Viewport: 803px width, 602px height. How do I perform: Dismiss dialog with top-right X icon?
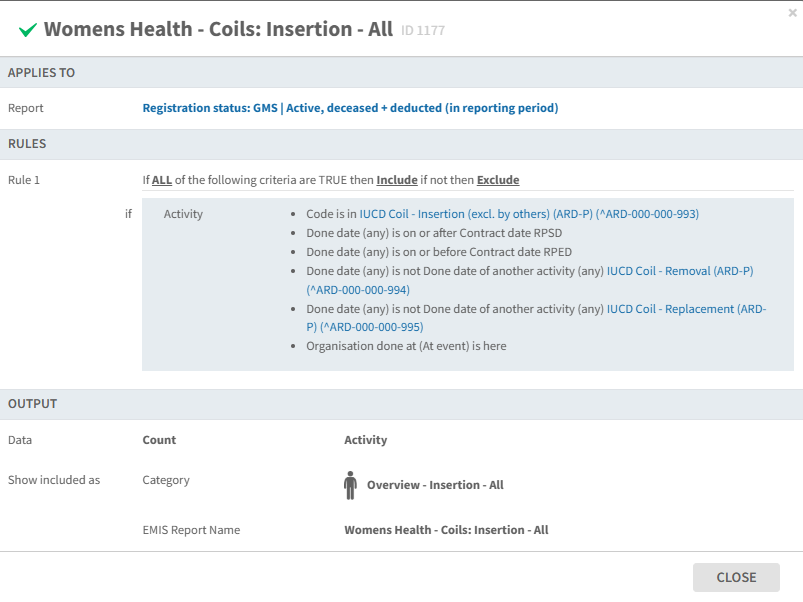(793, 12)
